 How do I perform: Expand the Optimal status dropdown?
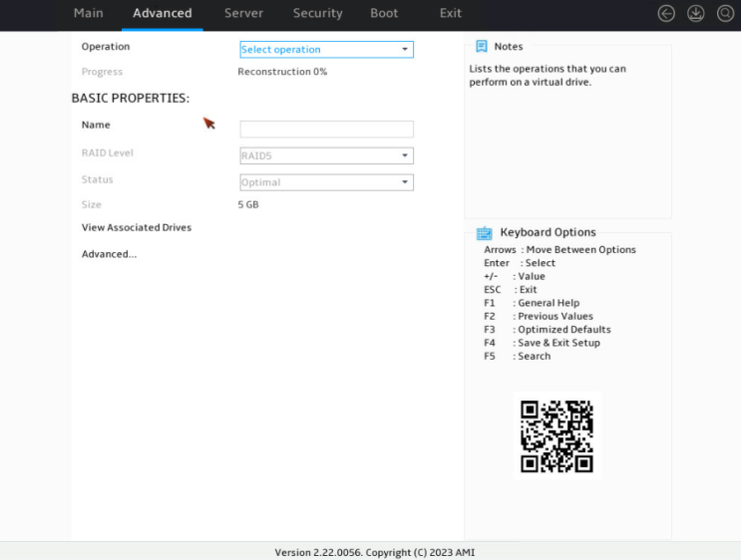pyautogui.click(x=326, y=182)
